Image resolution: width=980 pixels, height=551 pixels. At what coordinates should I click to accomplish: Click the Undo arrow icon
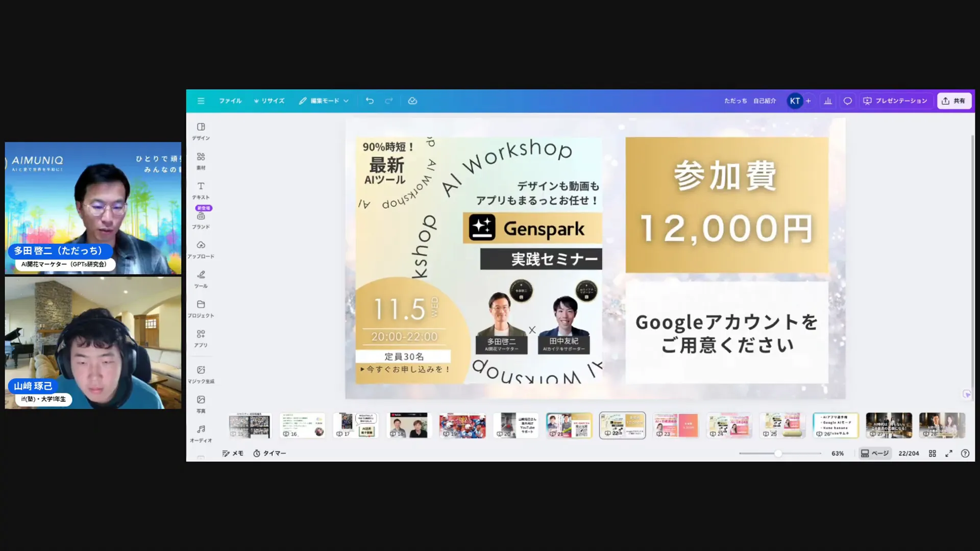[370, 101]
